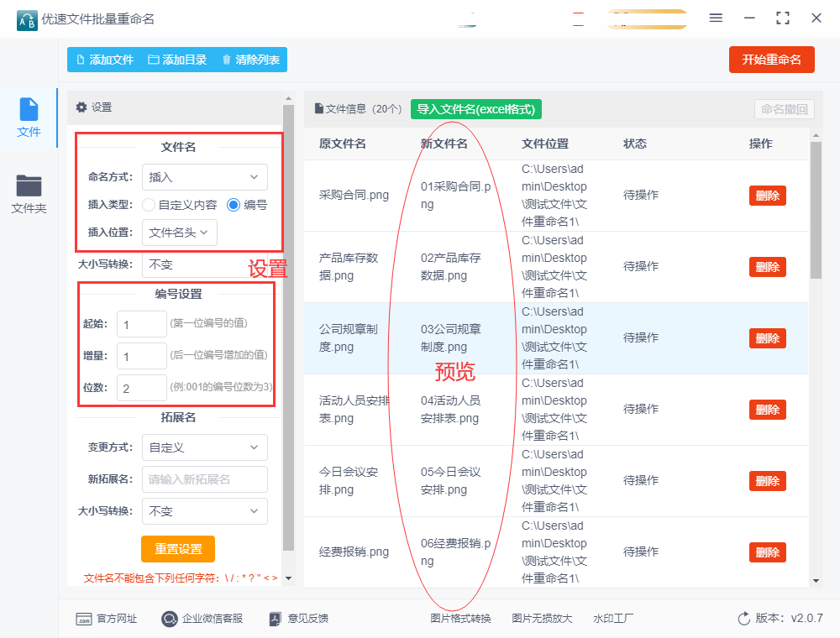Viewport: 840px width, 638px height.
Task: Delete the 活动人员安排表.png row
Action: pyautogui.click(x=767, y=410)
